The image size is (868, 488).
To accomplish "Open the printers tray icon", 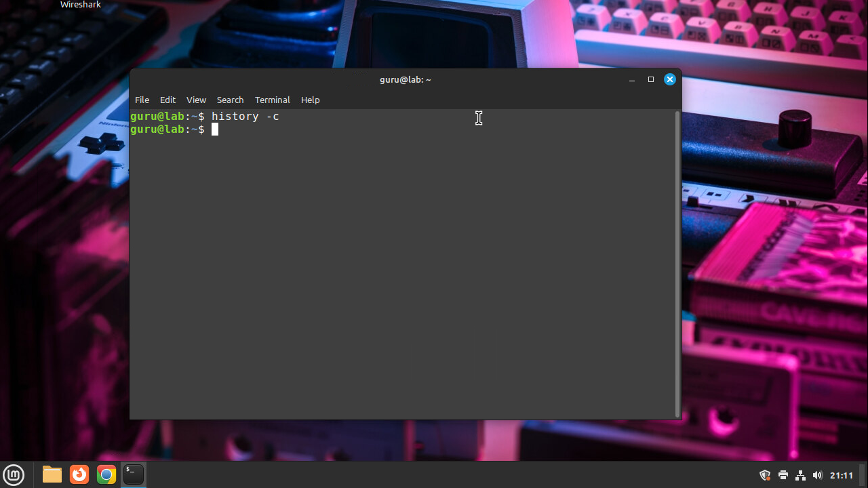I will [783, 475].
